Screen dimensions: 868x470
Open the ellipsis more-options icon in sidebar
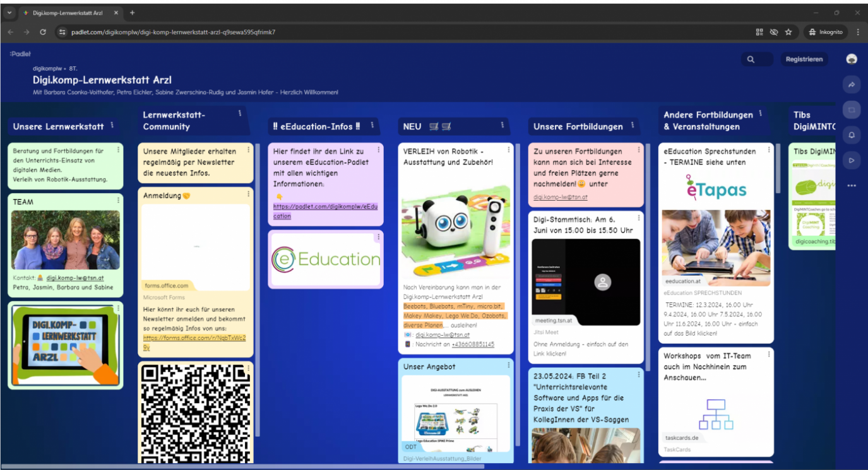click(x=852, y=185)
